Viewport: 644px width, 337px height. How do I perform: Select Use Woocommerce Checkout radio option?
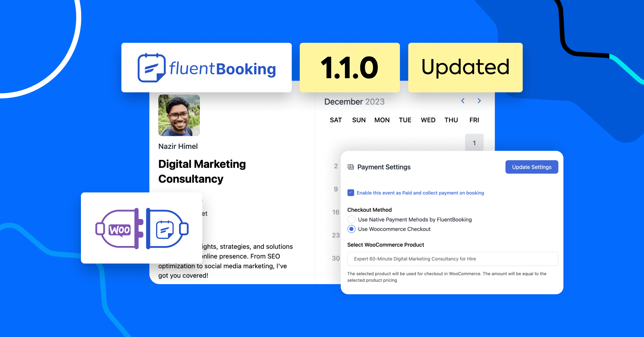(351, 229)
